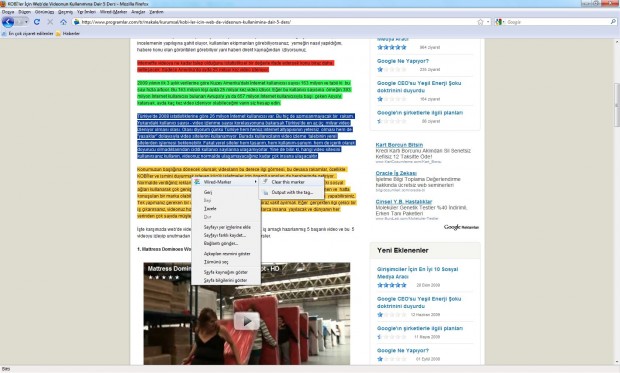Open the Wired-Marker menu in menu bar
The width and height of the screenshot is (620, 373).
point(113,12)
